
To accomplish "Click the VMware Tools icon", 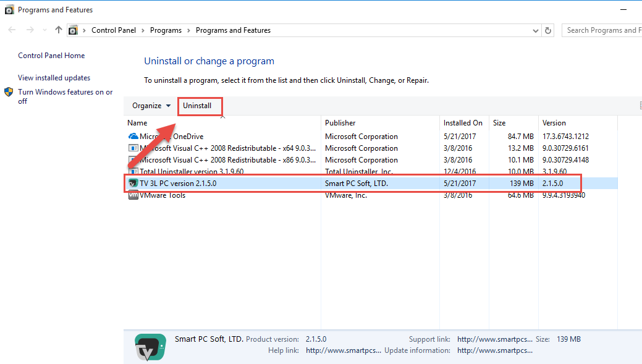I will [133, 195].
